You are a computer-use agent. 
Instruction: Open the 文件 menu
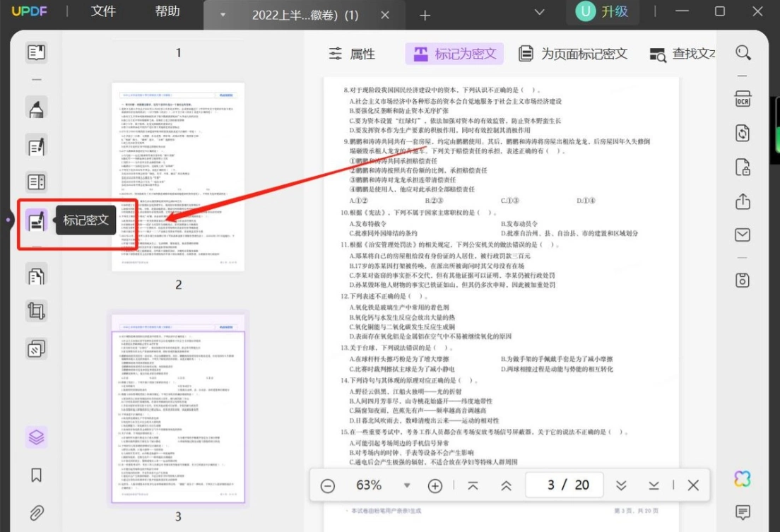pyautogui.click(x=103, y=11)
